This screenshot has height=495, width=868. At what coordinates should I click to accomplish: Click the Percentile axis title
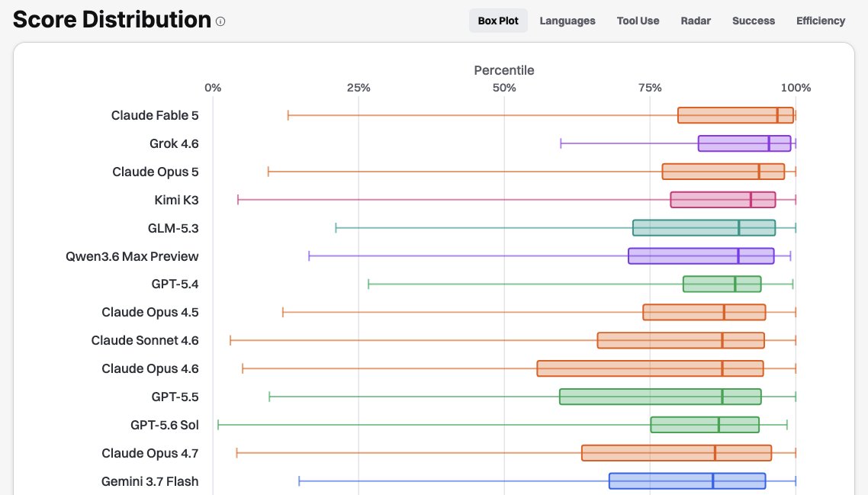503,70
